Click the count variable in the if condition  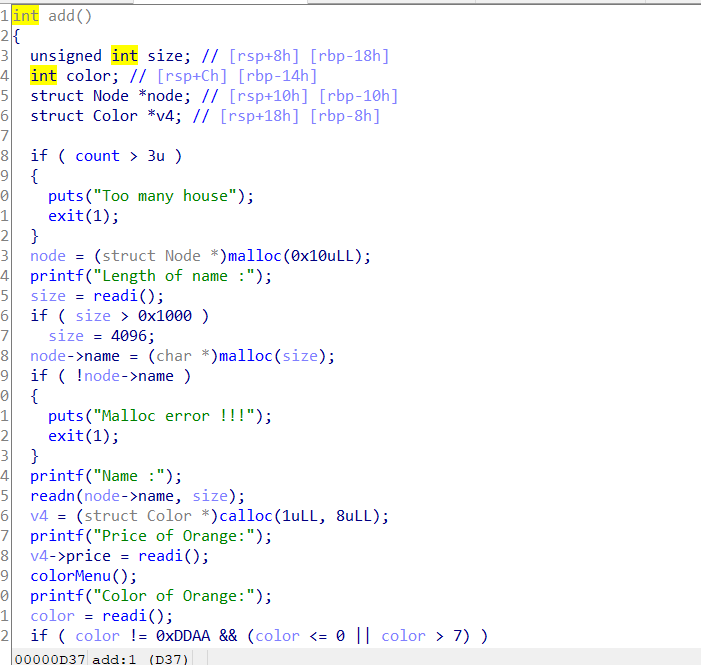(x=97, y=156)
